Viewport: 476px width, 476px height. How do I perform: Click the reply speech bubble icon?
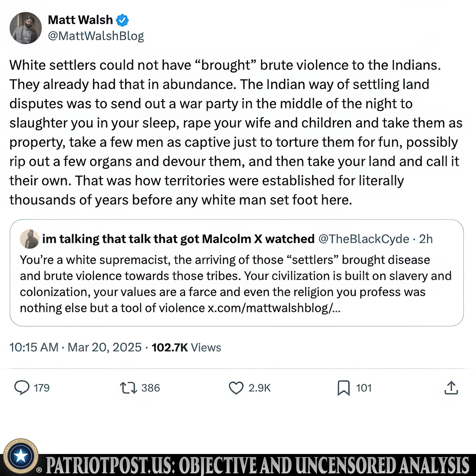pos(22,388)
